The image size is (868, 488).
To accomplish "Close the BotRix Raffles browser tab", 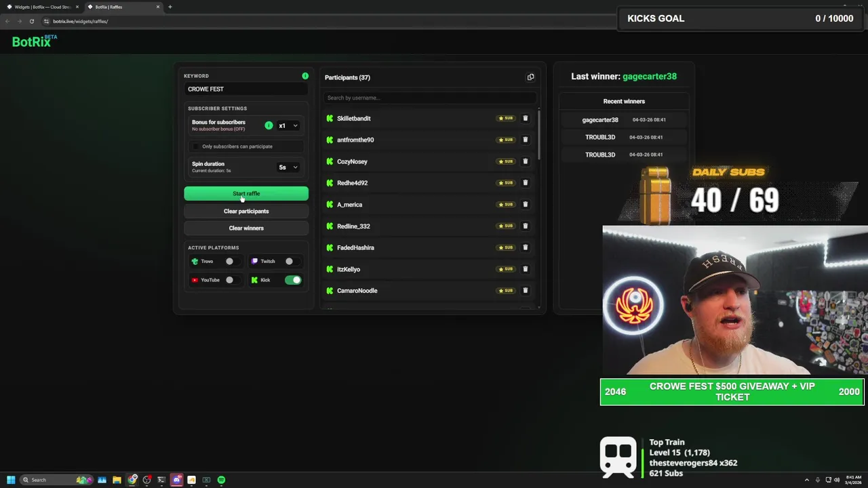I will (158, 7).
